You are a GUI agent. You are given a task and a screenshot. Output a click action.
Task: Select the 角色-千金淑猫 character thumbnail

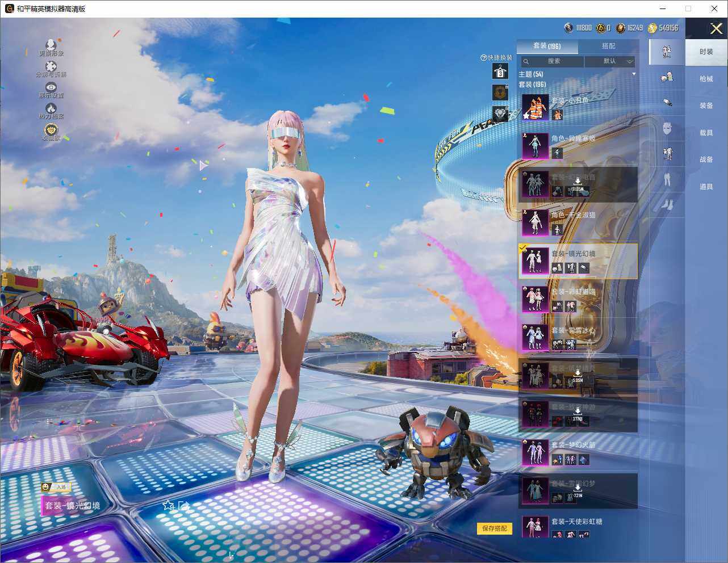535,222
